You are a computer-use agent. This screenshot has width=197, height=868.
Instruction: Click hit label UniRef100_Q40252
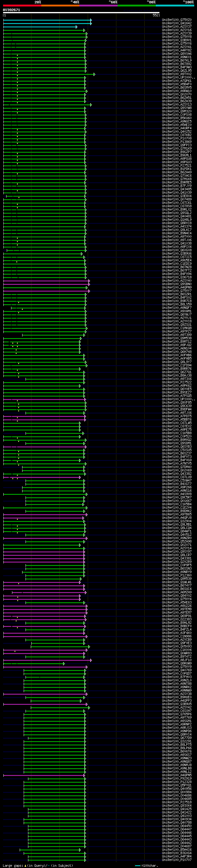(177, 132)
